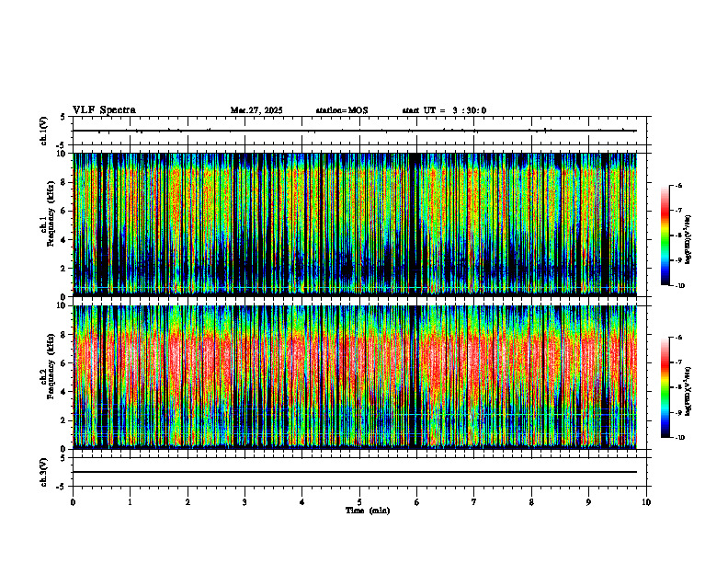
Task: Click inside the ch.1 spectrogram panel
Action: tap(355, 224)
